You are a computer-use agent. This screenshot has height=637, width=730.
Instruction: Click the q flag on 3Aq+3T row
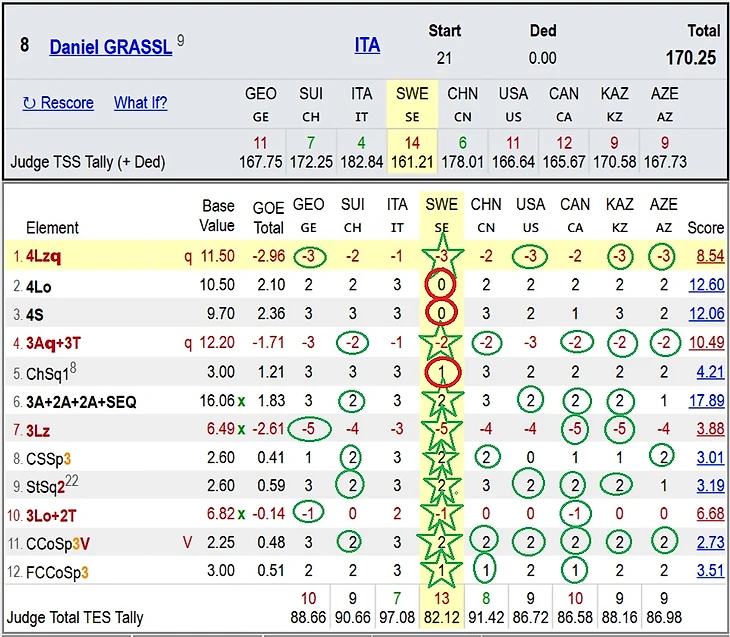(x=188, y=344)
